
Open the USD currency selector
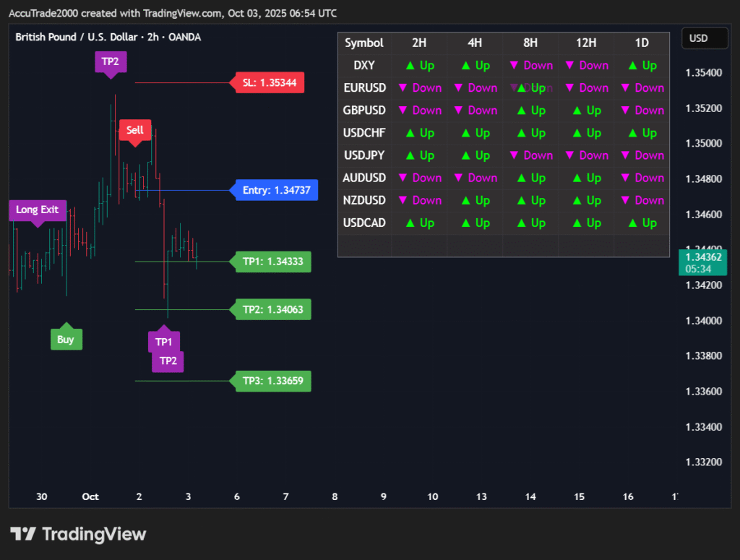(698, 38)
